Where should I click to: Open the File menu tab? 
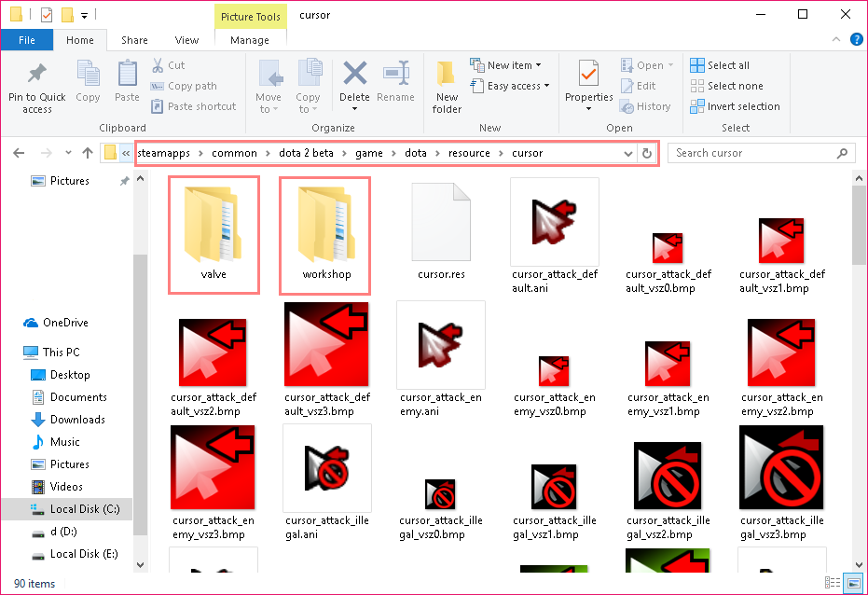tap(26, 40)
